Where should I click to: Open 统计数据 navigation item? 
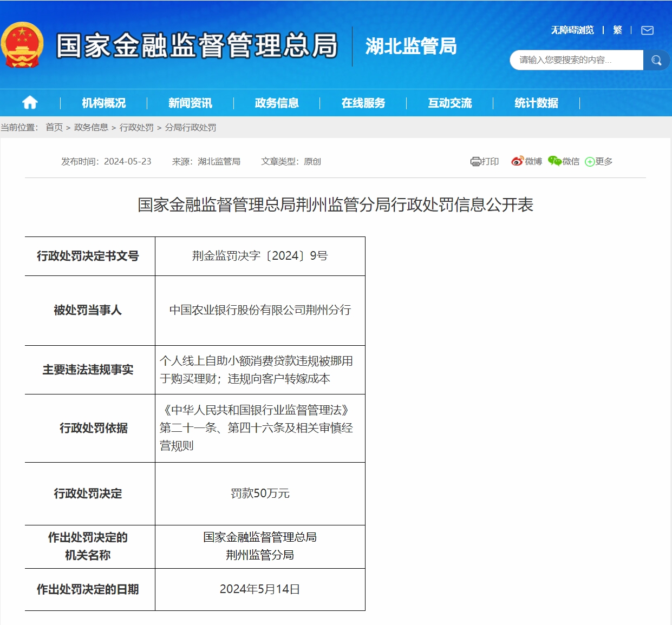(x=536, y=103)
